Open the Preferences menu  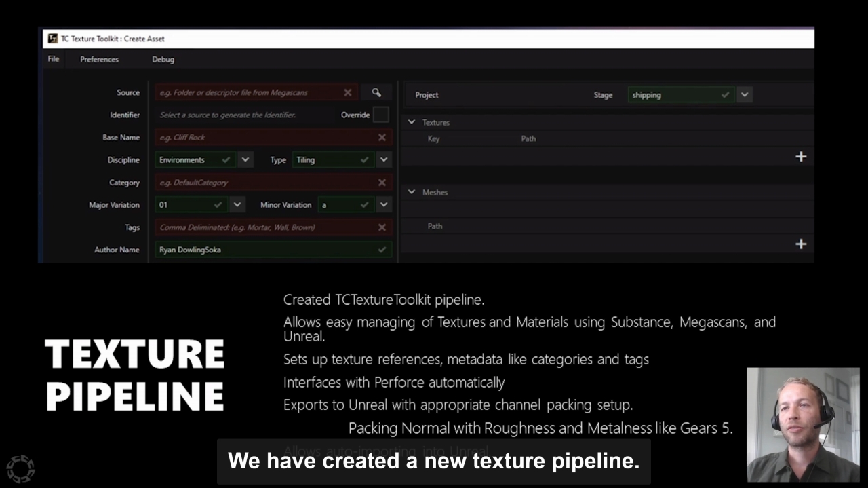(x=99, y=59)
